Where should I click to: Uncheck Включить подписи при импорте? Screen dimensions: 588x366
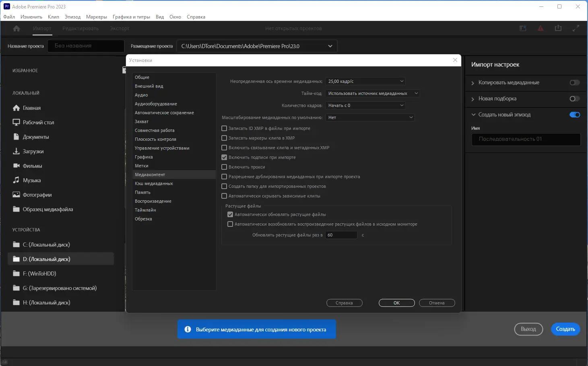[224, 157]
